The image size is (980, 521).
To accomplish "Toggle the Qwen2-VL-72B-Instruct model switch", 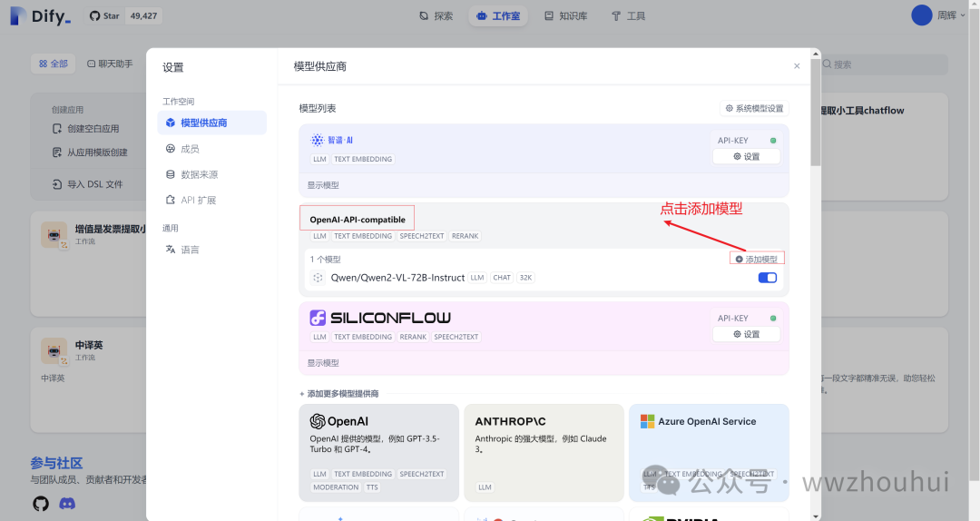I will point(767,278).
